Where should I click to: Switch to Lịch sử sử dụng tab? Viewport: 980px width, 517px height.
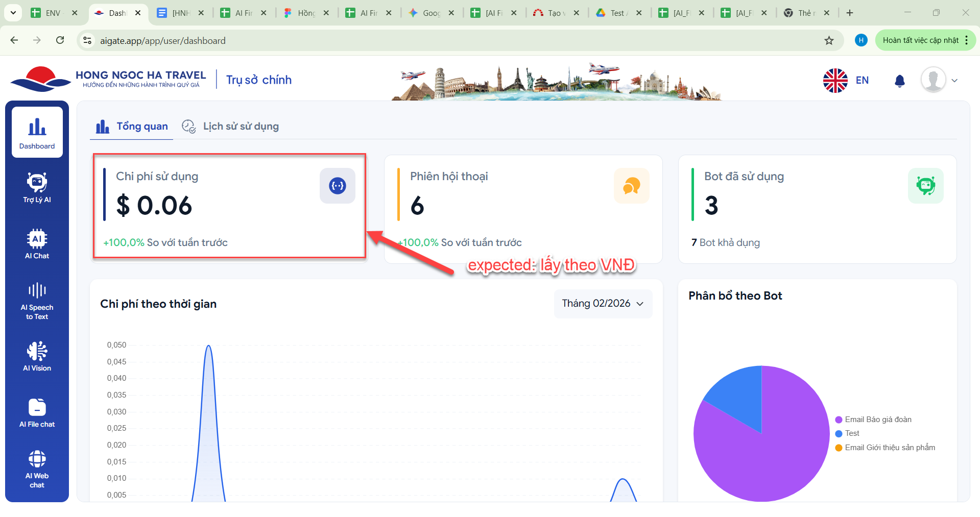tap(231, 127)
